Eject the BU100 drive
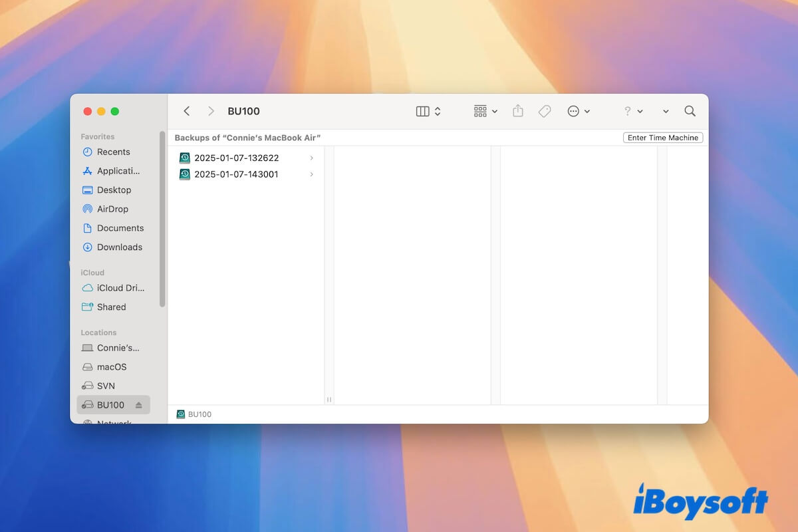 (x=139, y=405)
